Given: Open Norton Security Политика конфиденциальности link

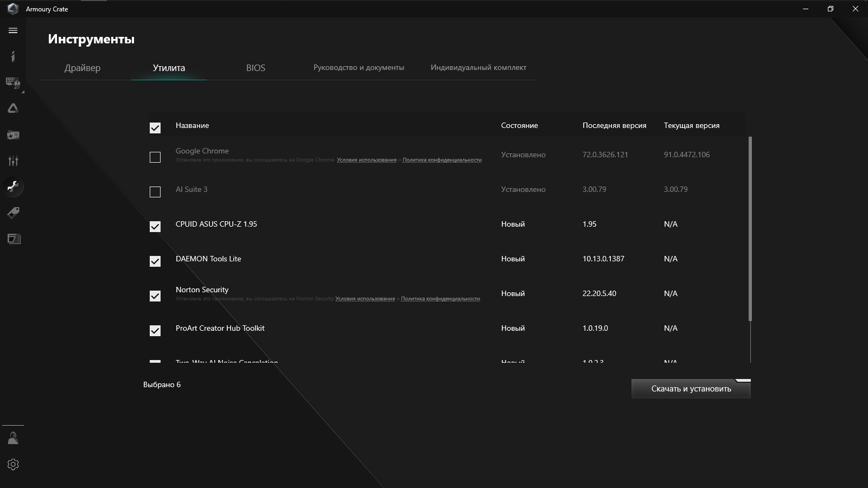Looking at the screenshot, I should click(440, 299).
